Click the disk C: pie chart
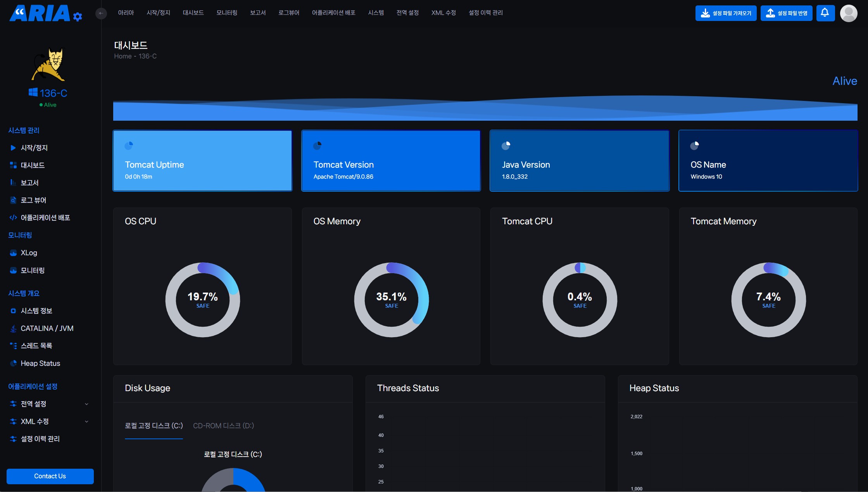868x492 pixels. (x=233, y=480)
